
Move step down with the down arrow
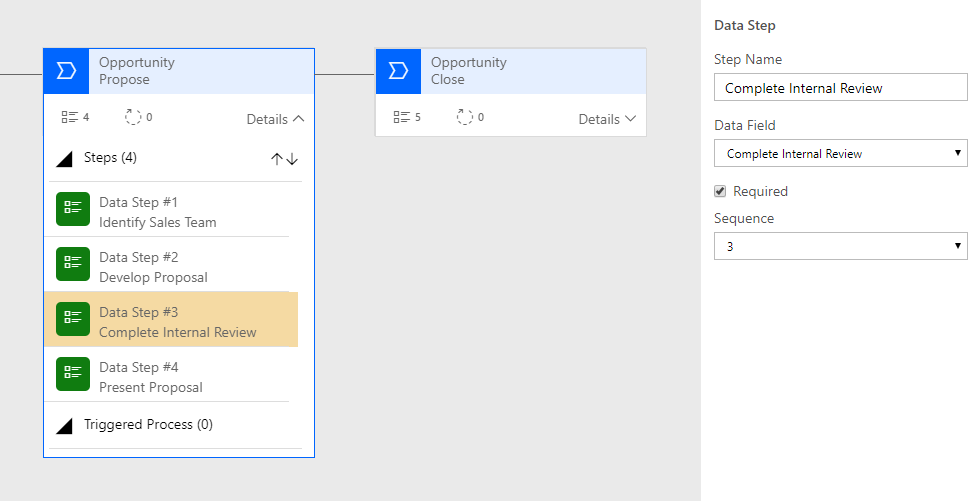(x=292, y=159)
